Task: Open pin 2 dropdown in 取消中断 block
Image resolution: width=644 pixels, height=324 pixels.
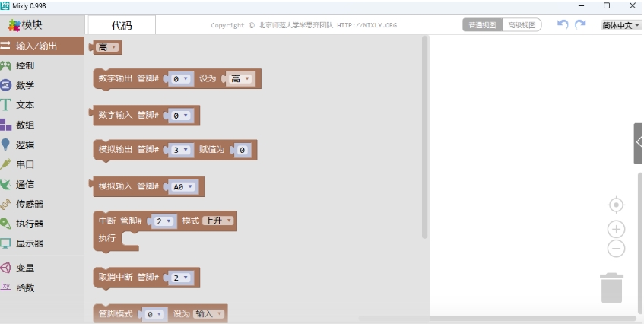Action: click(181, 278)
